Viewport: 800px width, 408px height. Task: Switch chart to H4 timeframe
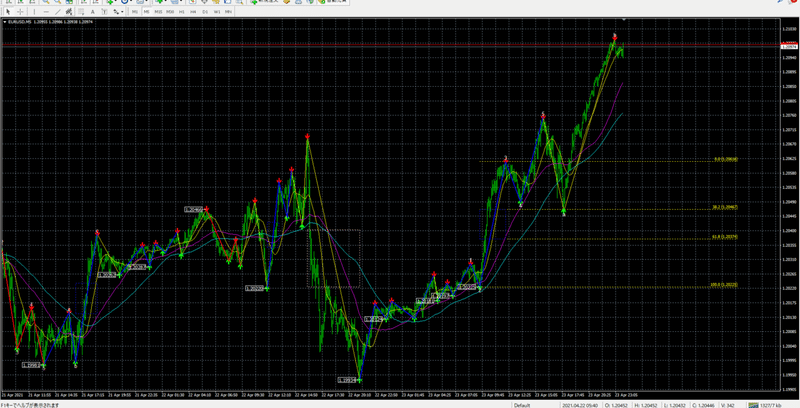(193, 11)
